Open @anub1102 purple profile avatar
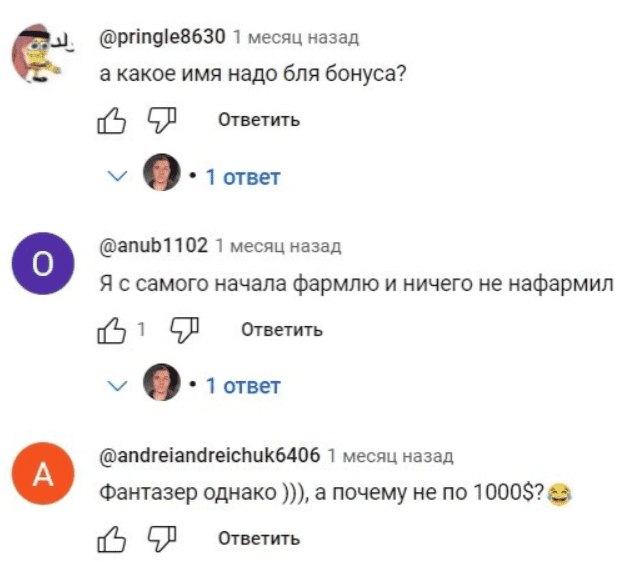Viewport: 623px width, 567px height. [42, 263]
